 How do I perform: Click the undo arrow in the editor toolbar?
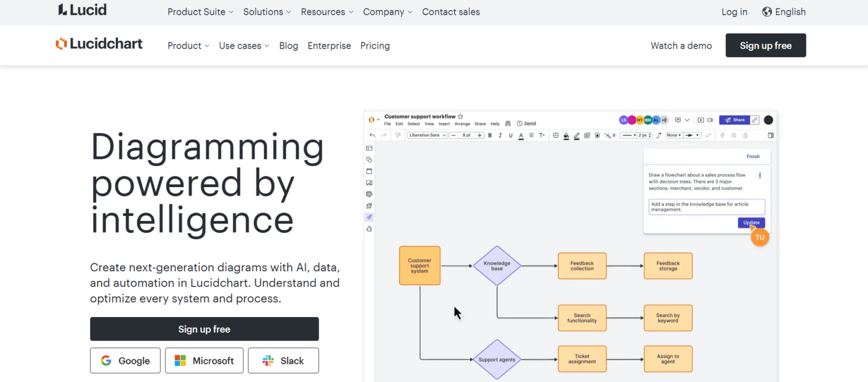point(372,135)
